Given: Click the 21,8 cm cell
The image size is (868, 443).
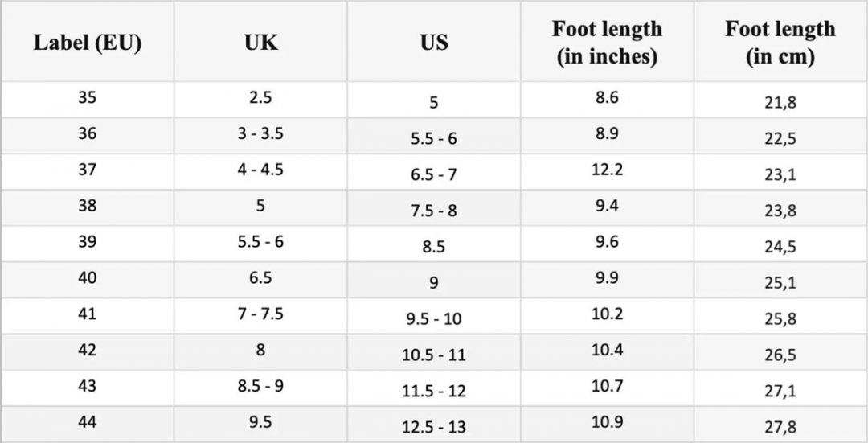Looking at the screenshot, I should click(780, 100).
